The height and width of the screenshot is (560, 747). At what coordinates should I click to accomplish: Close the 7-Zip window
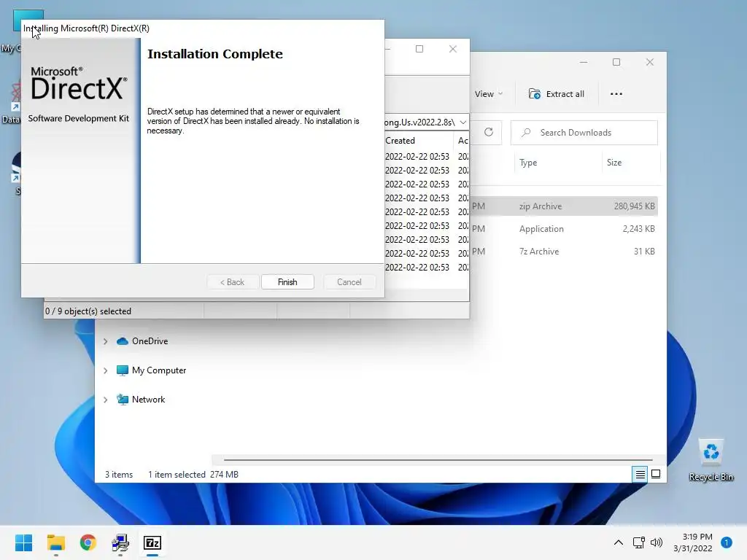tap(452, 49)
